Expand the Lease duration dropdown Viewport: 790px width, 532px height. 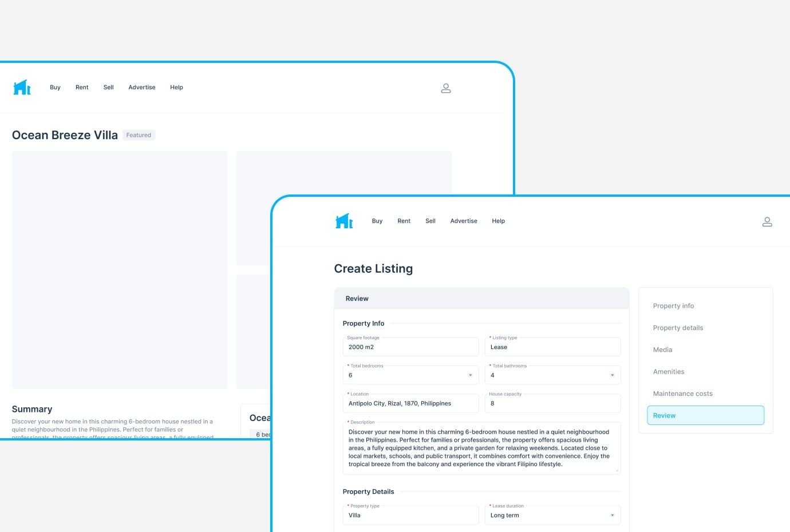pyautogui.click(x=553, y=515)
